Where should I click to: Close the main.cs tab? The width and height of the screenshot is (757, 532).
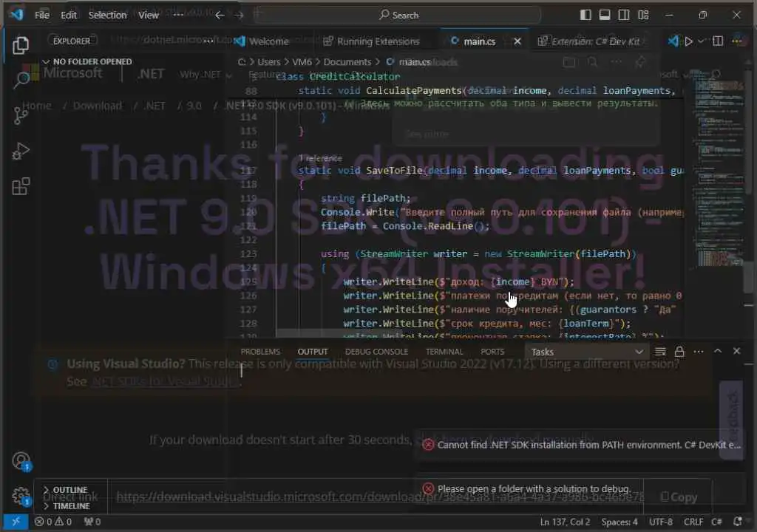coord(517,41)
